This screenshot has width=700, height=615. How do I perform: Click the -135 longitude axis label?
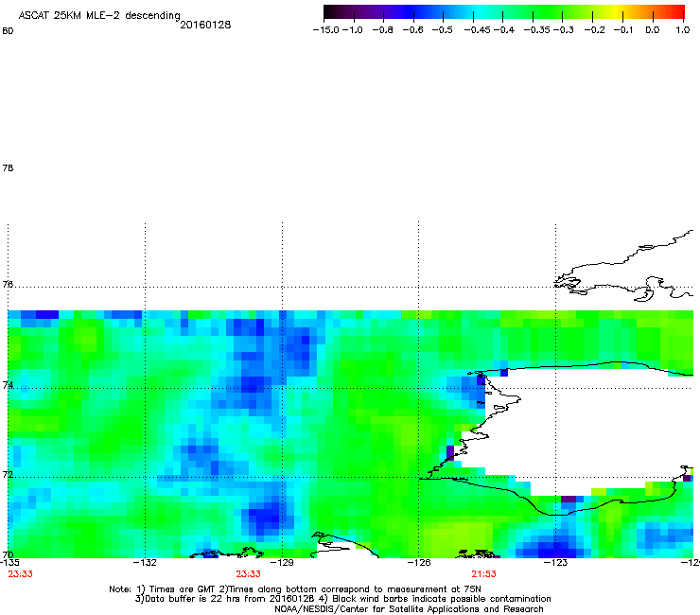(9, 563)
